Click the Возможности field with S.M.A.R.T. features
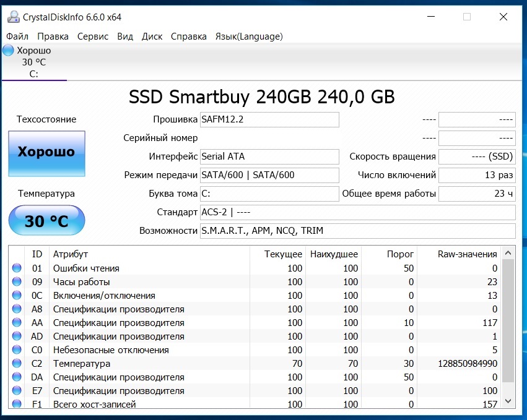527x420 pixels. pyautogui.click(x=357, y=231)
